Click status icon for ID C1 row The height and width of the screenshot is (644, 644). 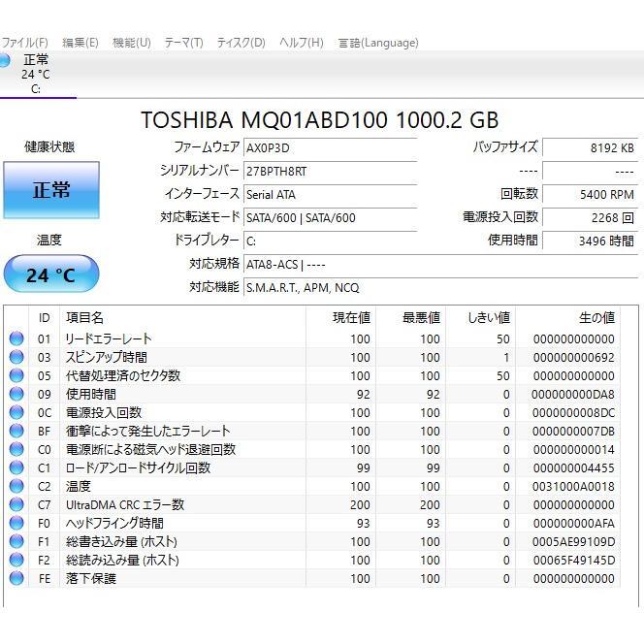coord(16,467)
